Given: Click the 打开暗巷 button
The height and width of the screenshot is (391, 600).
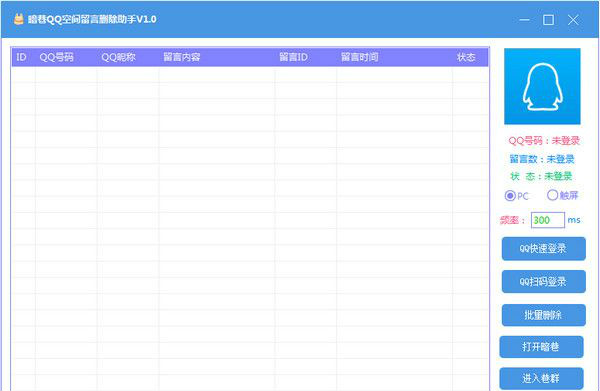Looking at the screenshot, I should click(x=541, y=347).
